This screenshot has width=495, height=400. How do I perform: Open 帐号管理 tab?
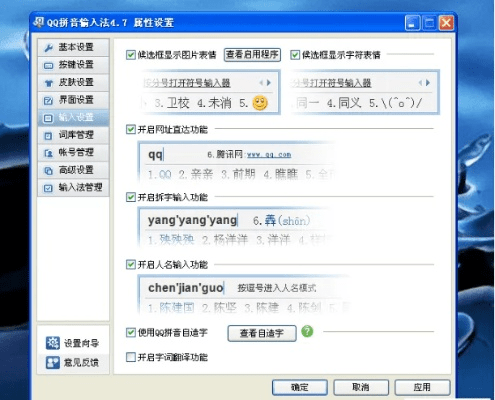(73, 153)
